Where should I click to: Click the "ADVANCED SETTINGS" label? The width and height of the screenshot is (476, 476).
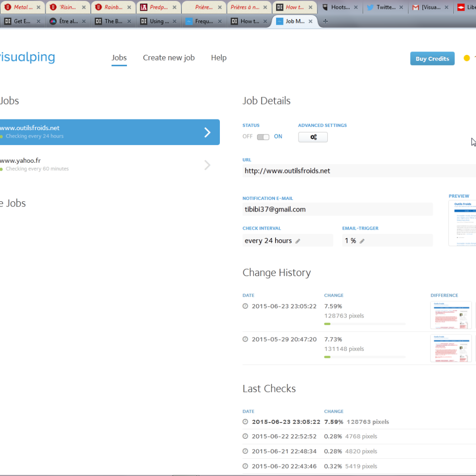tap(323, 126)
